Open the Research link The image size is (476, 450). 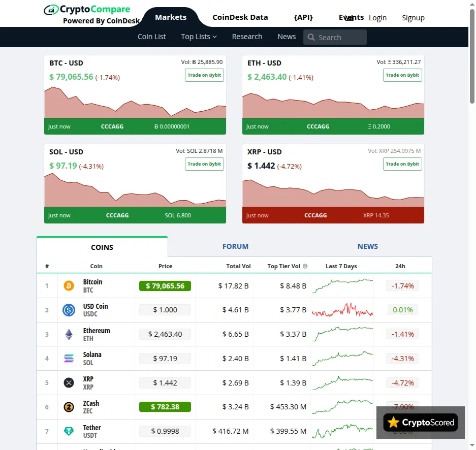[x=247, y=37]
